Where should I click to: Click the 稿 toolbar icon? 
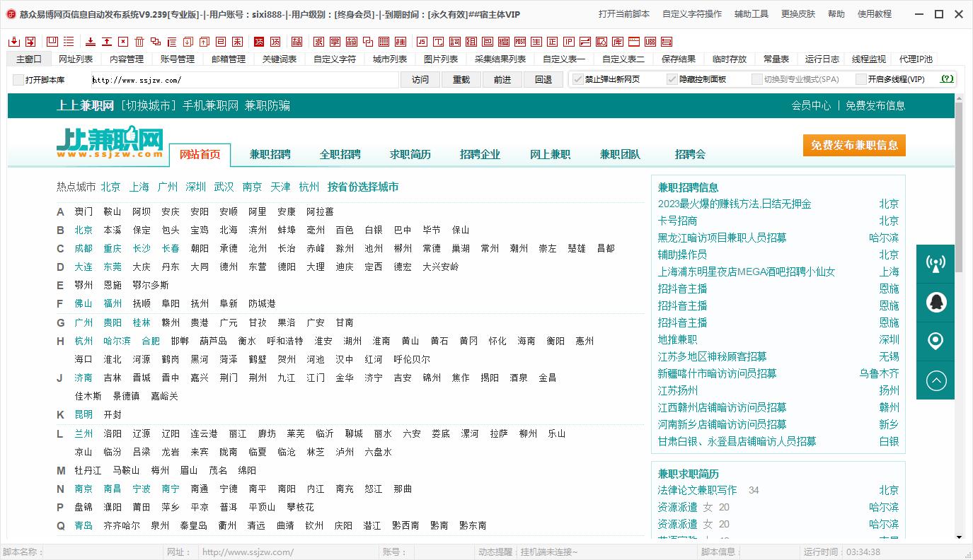click(x=296, y=42)
